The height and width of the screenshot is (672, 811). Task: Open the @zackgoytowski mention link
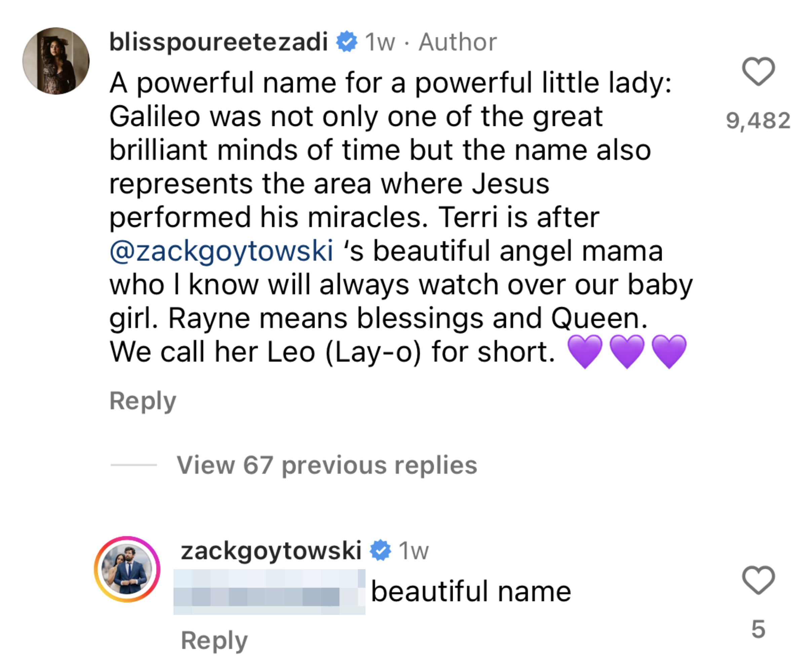click(221, 251)
